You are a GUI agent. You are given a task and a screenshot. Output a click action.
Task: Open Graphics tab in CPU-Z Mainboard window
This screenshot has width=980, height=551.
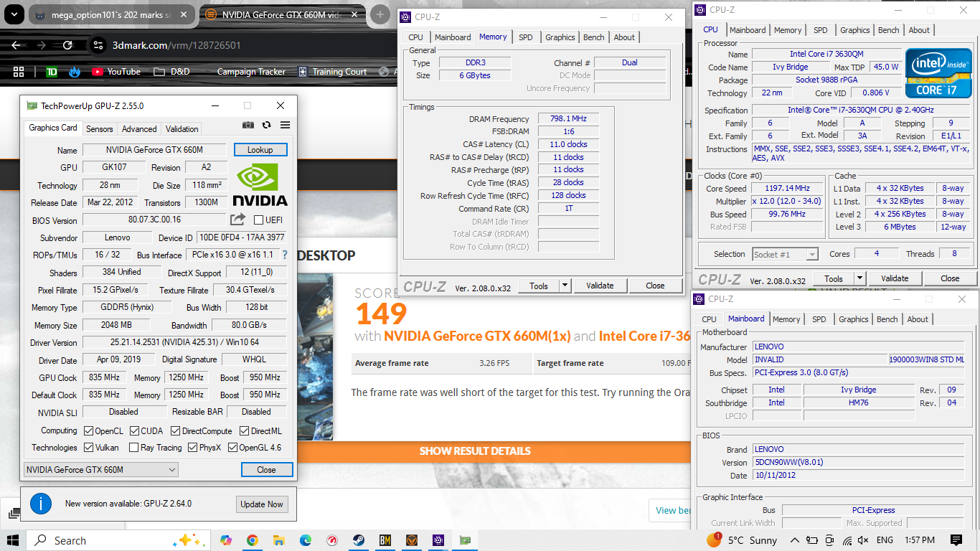pos(854,319)
